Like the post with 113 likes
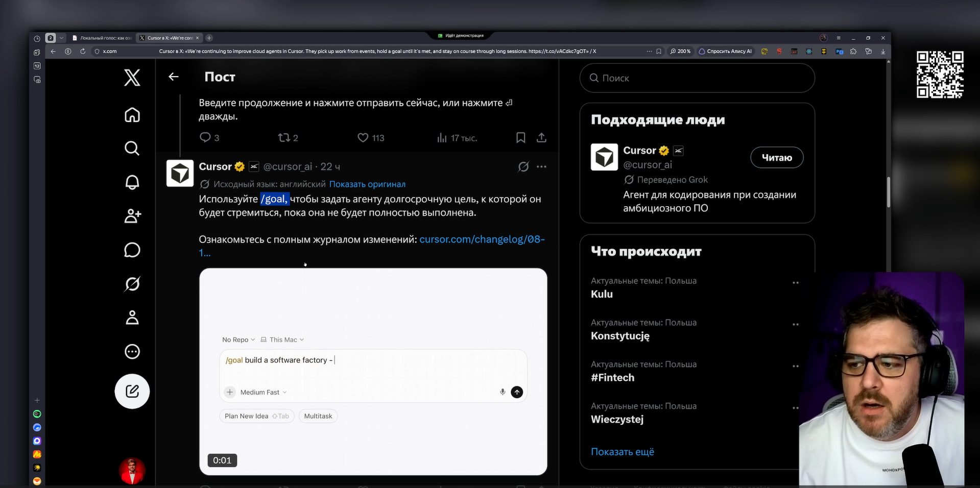980x488 pixels. click(371, 138)
